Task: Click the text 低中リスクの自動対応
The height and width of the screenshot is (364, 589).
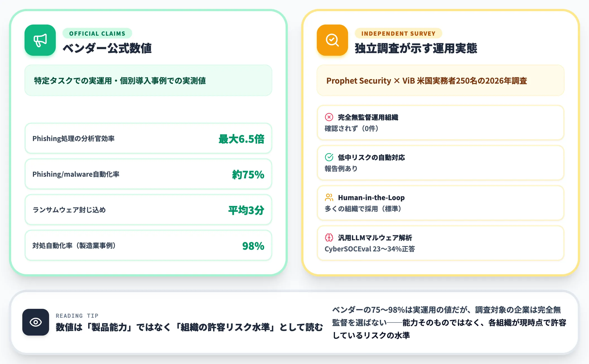Action: pyautogui.click(x=371, y=157)
